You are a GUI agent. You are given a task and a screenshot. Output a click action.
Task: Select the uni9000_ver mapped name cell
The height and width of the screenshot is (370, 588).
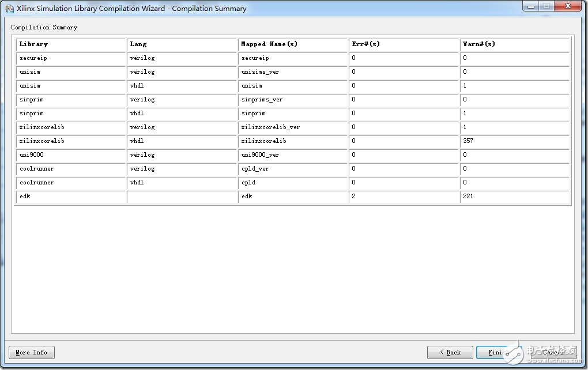[x=293, y=155]
